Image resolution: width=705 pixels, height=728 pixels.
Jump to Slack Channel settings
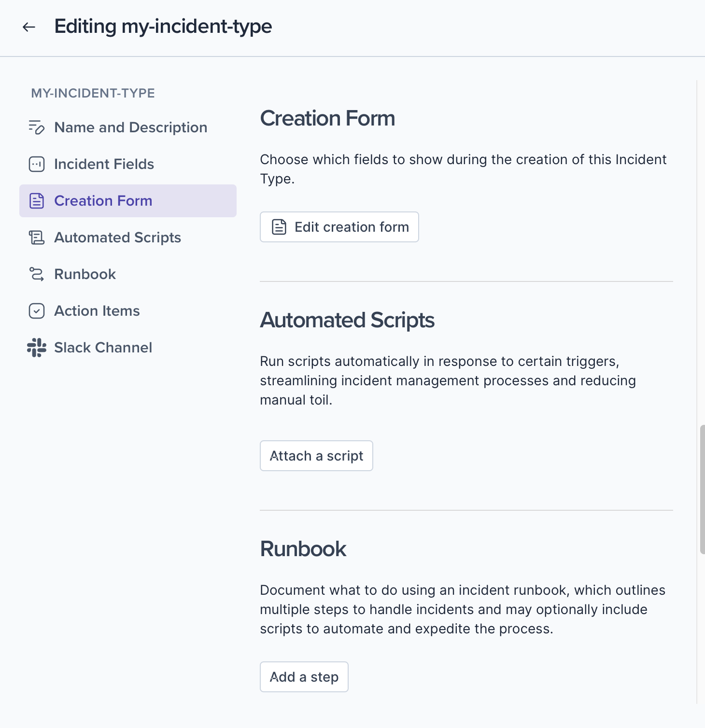click(x=103, y=348)
